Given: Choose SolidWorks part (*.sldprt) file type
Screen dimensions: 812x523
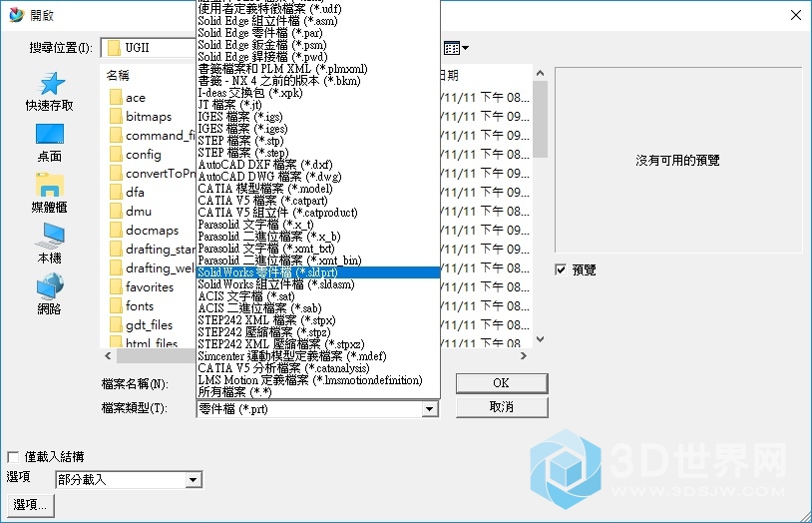Looking at the screenshot, I should pos(318,272).
